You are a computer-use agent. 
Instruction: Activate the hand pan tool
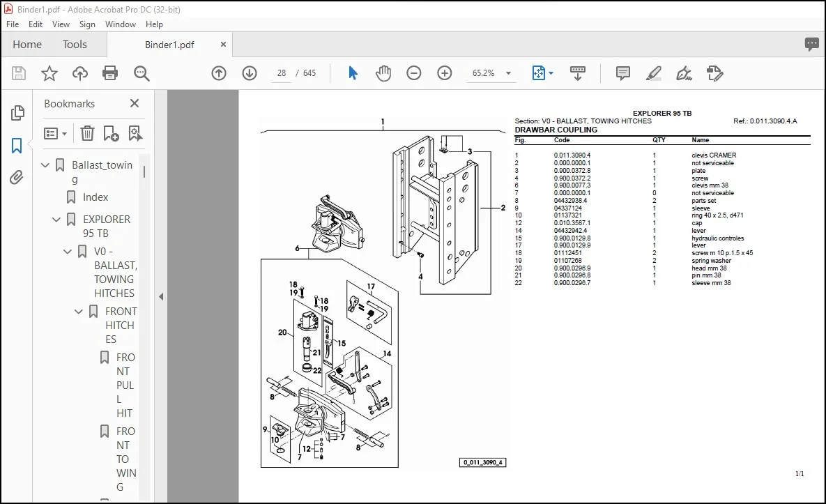383,73
